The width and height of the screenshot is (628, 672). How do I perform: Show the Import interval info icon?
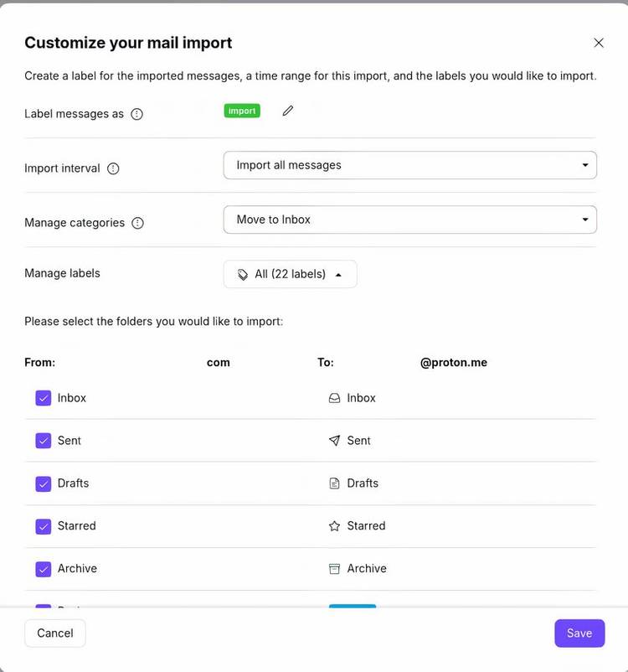tap(113, 168)
